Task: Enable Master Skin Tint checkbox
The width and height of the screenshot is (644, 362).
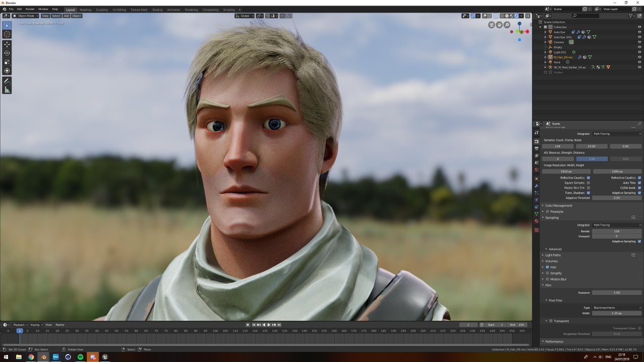Action: pyautogui.click(x=588, y=188)
